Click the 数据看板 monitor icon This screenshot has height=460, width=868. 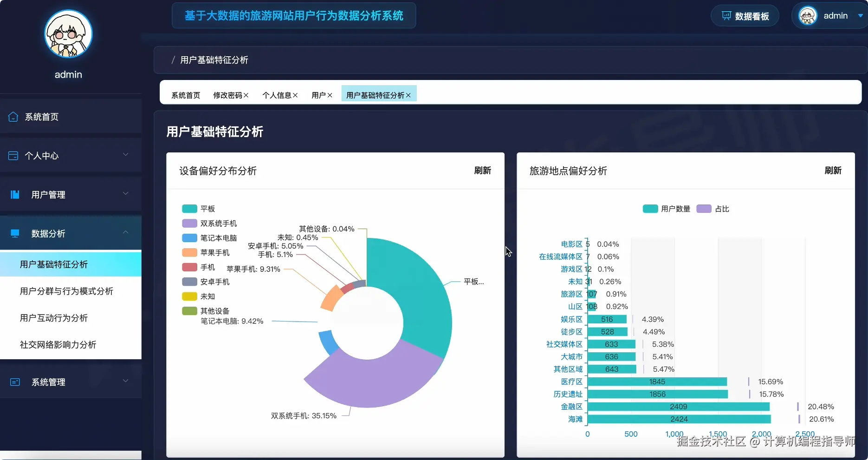(726, 15)
